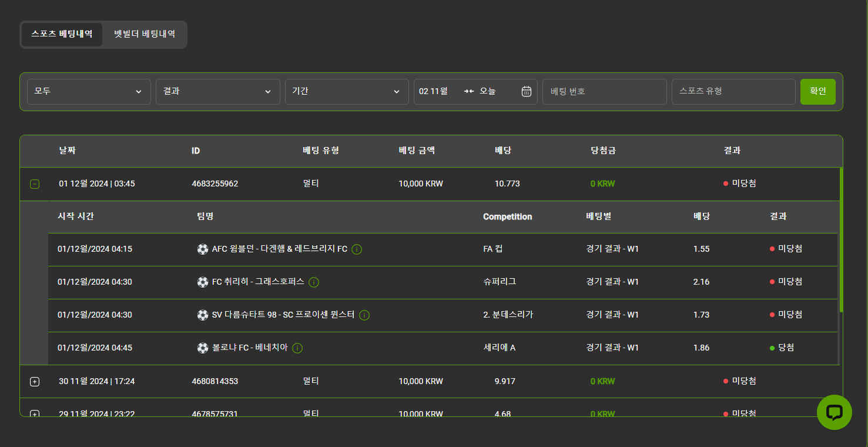Click soccer ball icon for 볼로냐 FC row

point(203,348)
